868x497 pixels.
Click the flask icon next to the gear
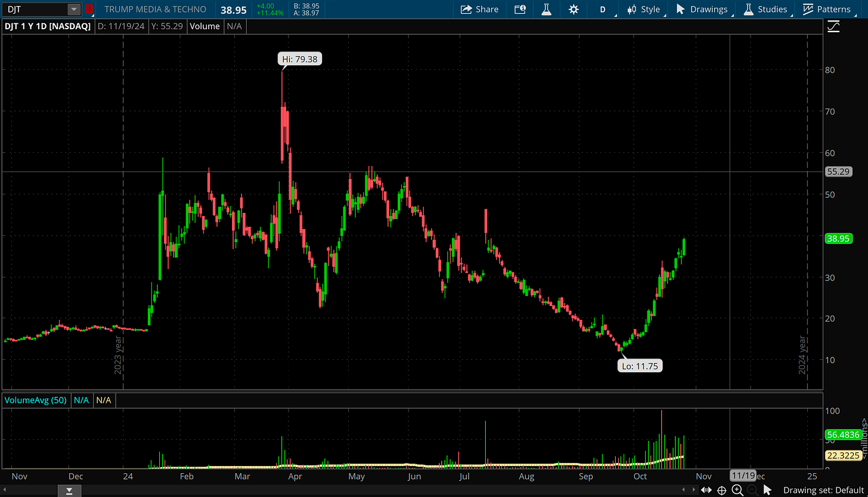tap(546, 10)
